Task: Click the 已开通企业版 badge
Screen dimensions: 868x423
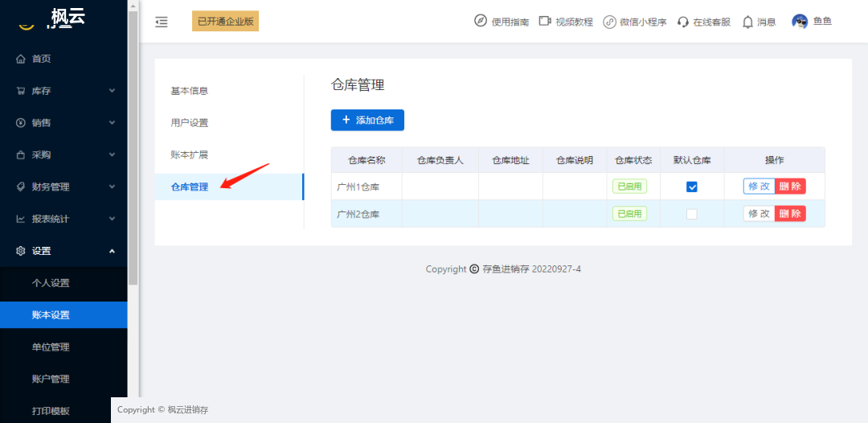Action: coord(225,21)
